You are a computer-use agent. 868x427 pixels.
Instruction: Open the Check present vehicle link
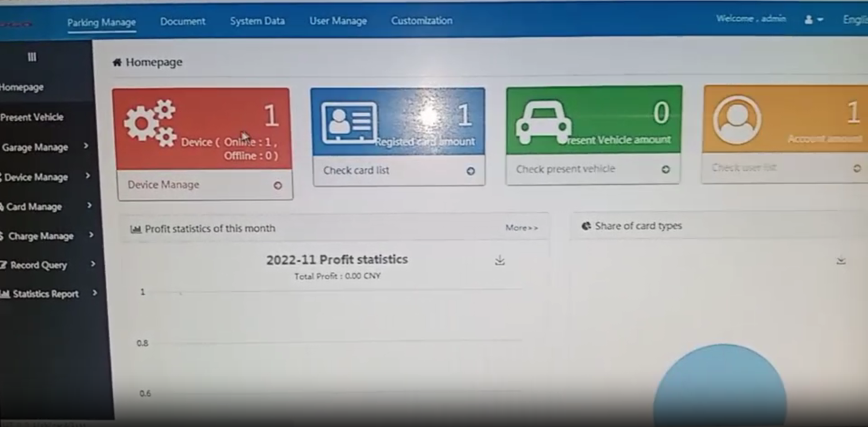pyautogui.click(x=565, y=169)
